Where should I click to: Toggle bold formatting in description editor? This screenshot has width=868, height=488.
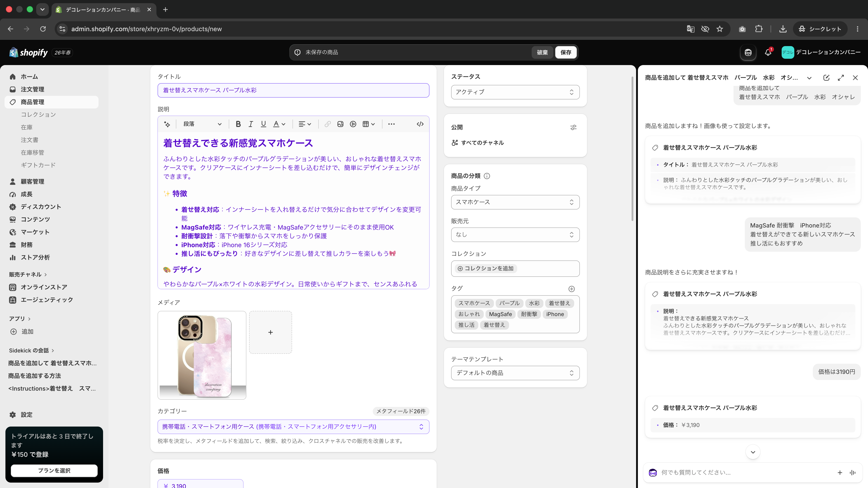(x=238, y=124)
